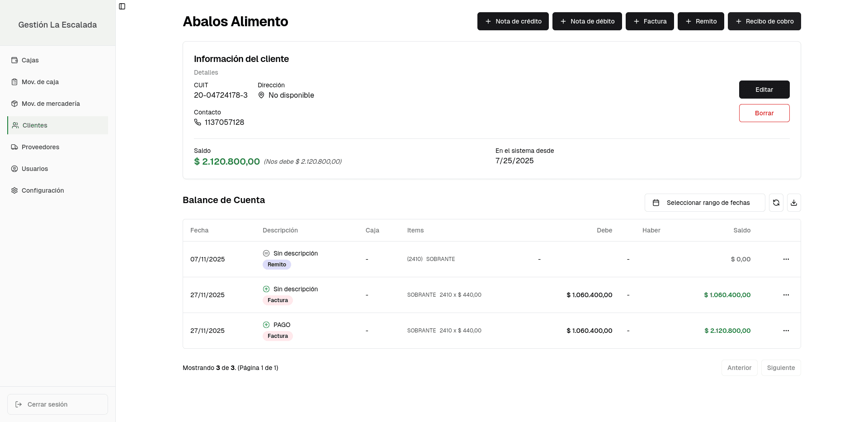Download the balance report with the download icon
Image resolution: width=868 pixels, height=422 pixels.
click(793, 203)
